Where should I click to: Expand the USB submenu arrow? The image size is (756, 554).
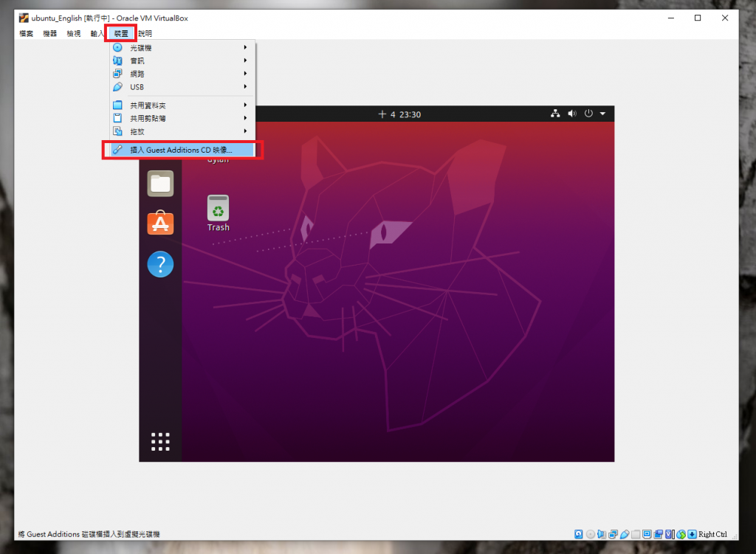(x=245, y=87)
